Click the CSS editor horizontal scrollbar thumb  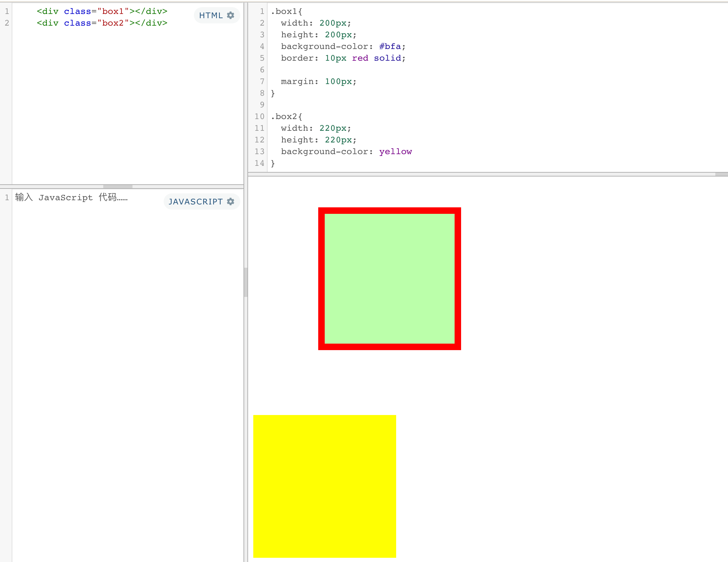point(721,174)
